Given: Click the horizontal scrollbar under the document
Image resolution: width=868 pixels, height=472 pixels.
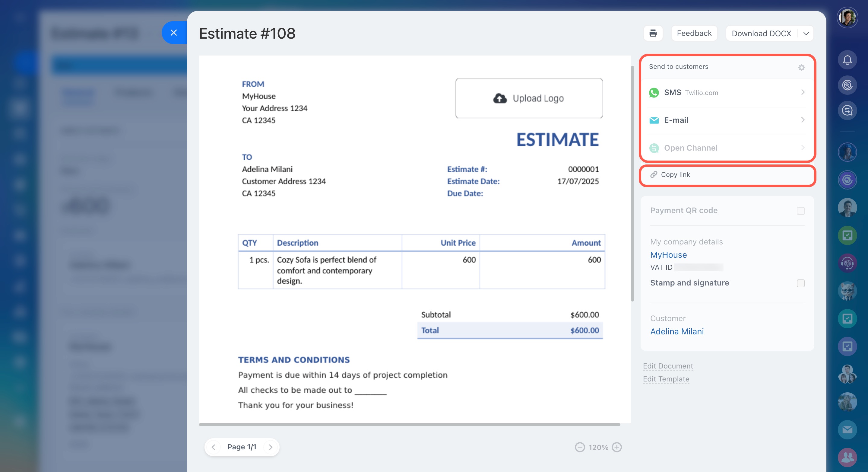Looking at the screenshot, I should tap(409, 424).
